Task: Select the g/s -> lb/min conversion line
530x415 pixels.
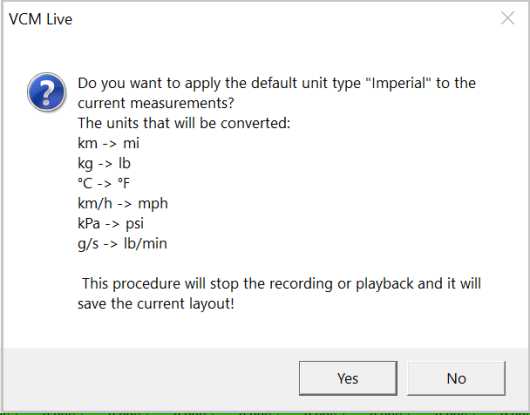Action: point(122,244)
